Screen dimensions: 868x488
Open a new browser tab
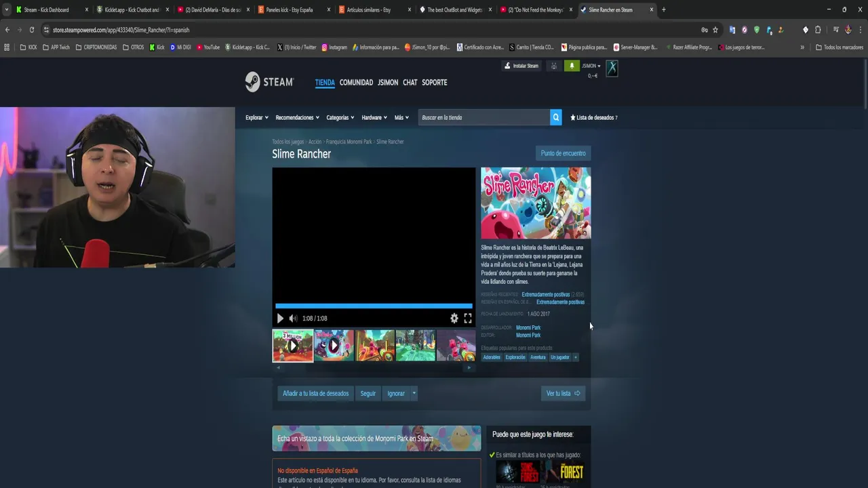click(663, 9)
